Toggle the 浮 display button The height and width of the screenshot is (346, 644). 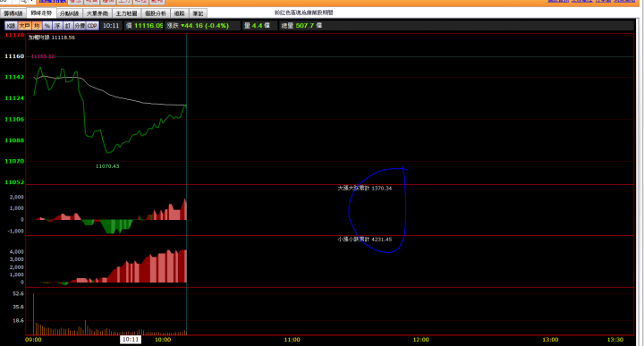pos(57,25)
